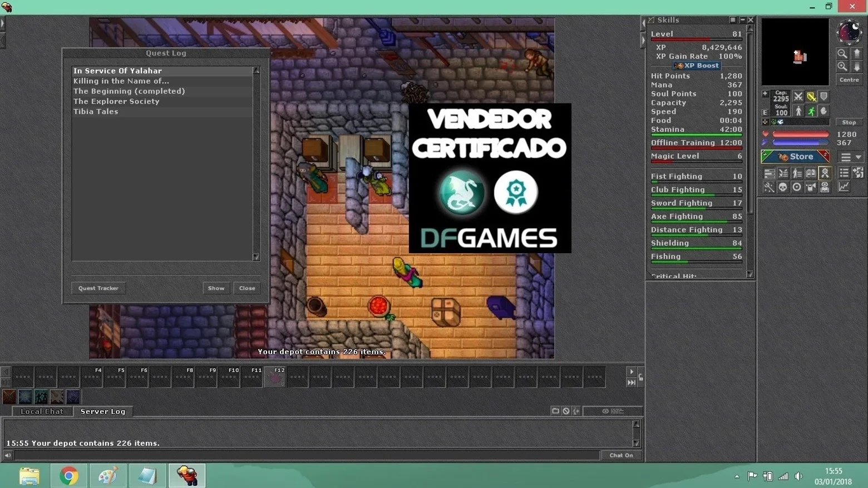
Task: Open Google Chrome from taskbar
Action: point(69,476)
